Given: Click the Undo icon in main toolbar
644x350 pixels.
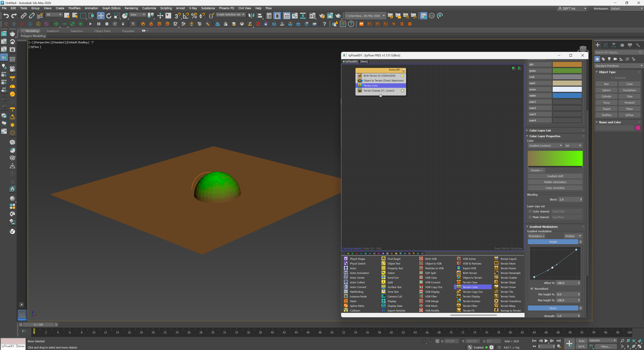Looking at the screenshot, I should click(6, 16).
